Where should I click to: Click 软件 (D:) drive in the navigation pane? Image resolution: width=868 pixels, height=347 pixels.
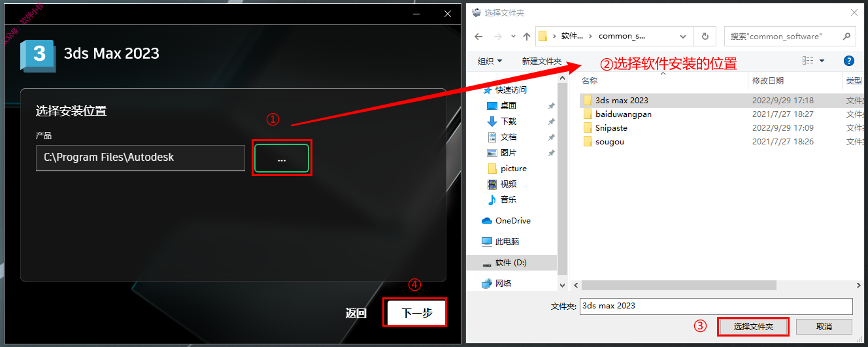(510, 262)
